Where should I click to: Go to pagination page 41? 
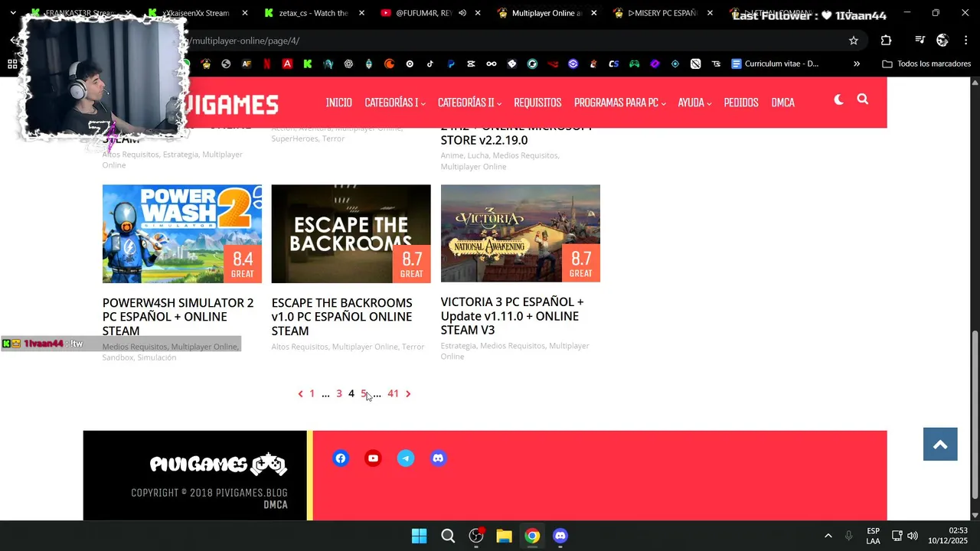[393, 393]
